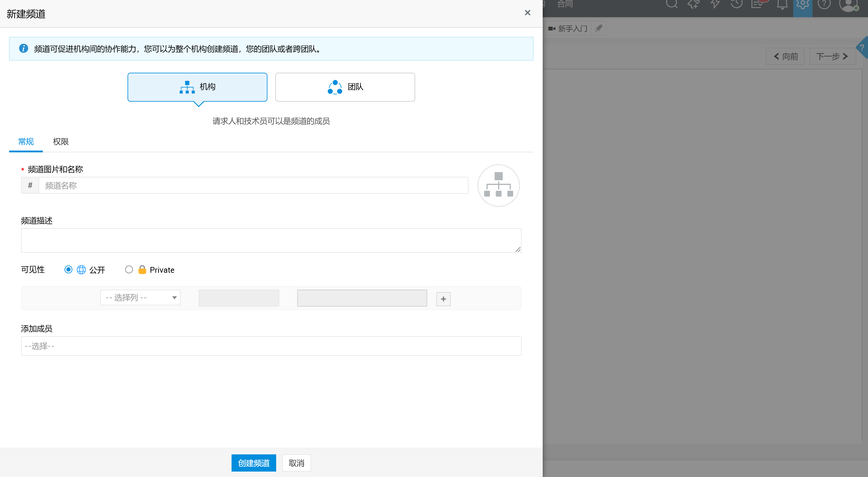Switch to the 权限 tab

(x=61, y=142)
